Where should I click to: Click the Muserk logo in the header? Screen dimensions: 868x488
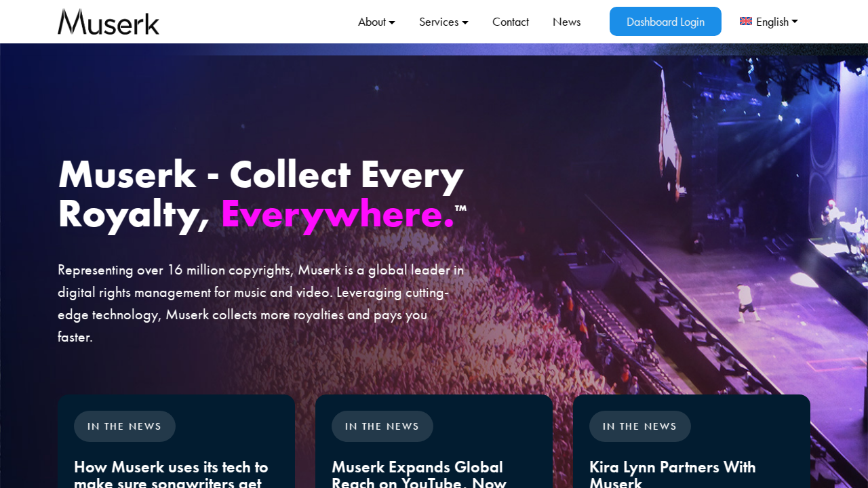tap(108, 22)
